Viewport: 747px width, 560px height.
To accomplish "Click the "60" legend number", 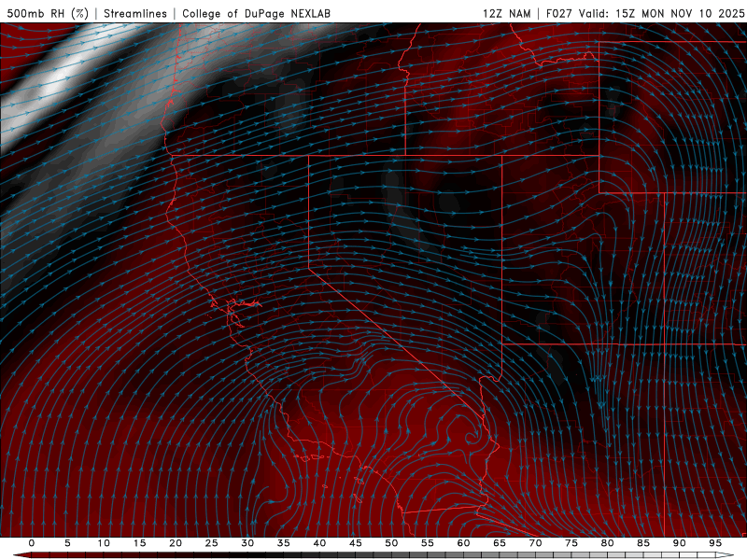I will coord(463,543).
